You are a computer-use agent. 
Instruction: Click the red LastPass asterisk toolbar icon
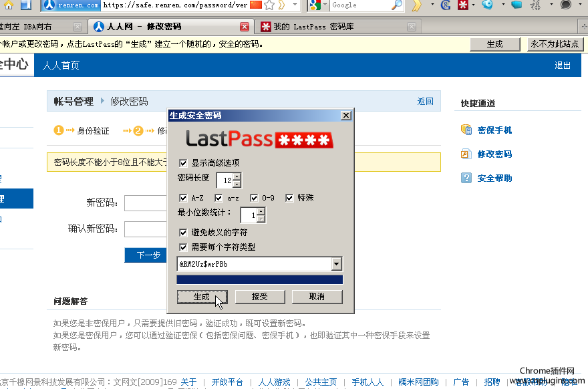tap(463, 5)
